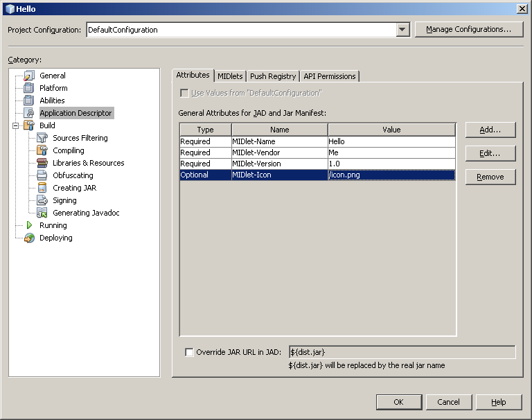Viewport: 532px width, 420px height.
Task: Select the MIDlet-Vendor table cell
Action: tap(280, 152)
